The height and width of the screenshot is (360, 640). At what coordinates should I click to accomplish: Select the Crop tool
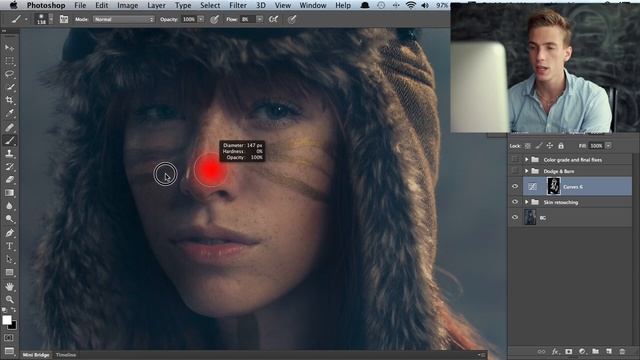[9, 100]
